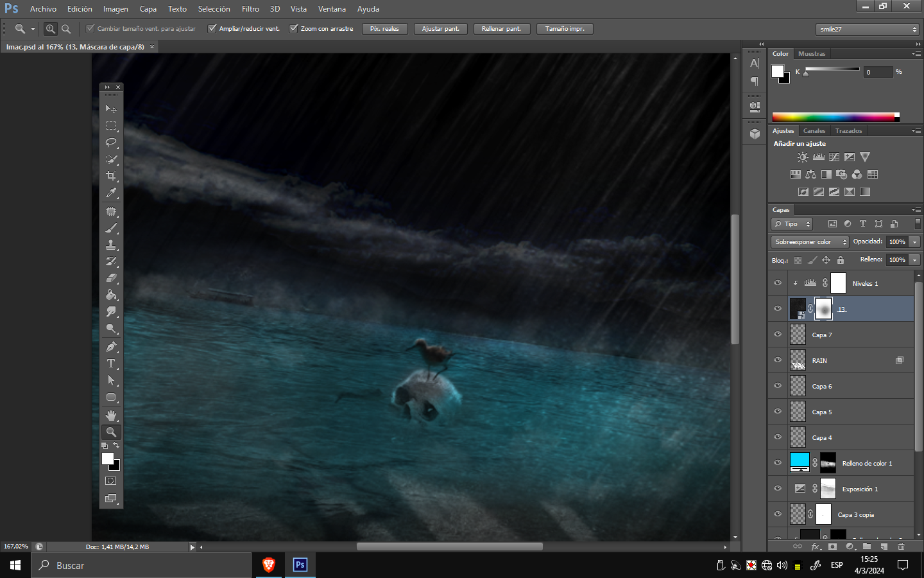Hide the RAIN layer
This screenshot has height=578, width=924.
[x=778, y=360]
